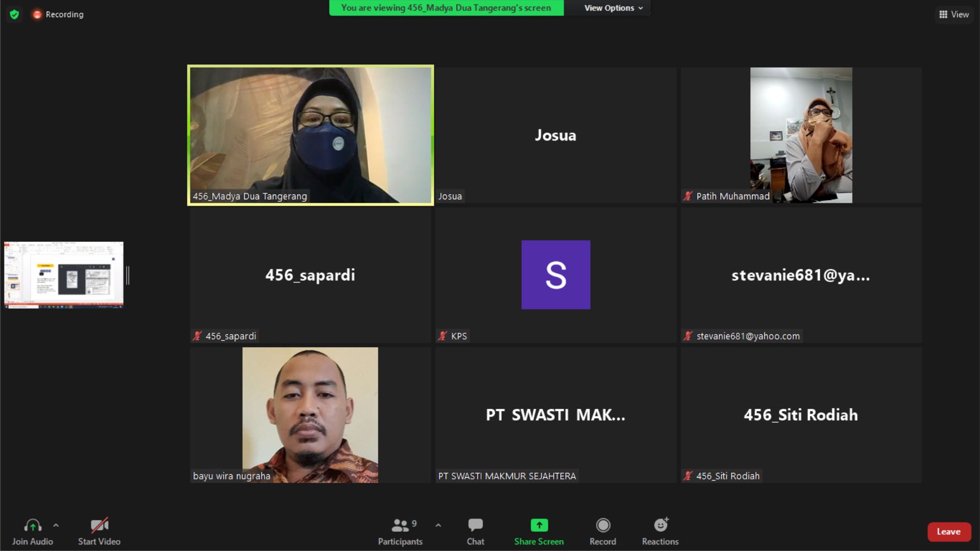Click the Record button icon

point(603,525)
